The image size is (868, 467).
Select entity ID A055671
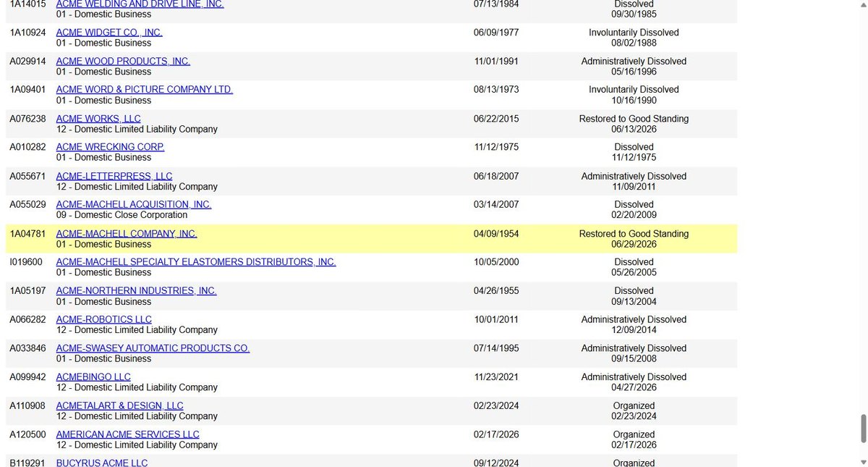tap(27, 177)
